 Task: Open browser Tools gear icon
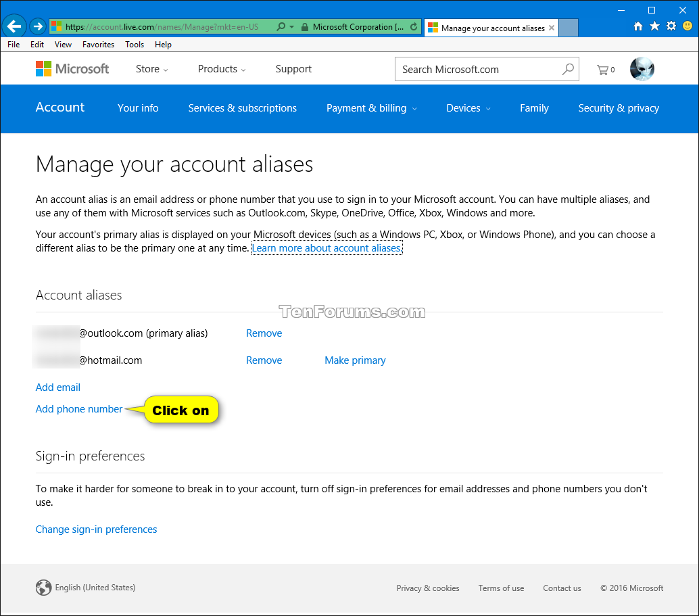(x=671, y=26)
